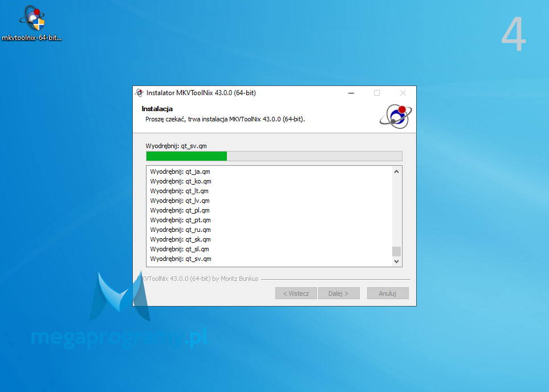
Task: Select log line 'Wyodrębnij: qt_sk.qm'
Action: coord(180,239)
